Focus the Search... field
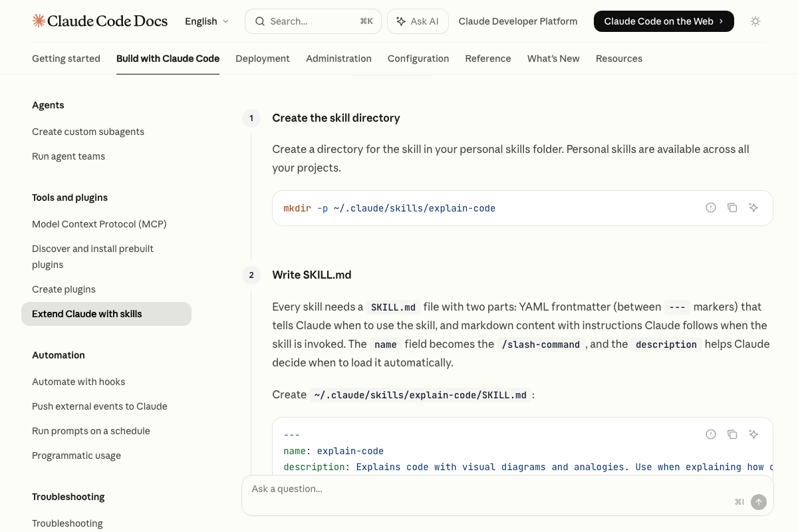This screenshot has height=532, width=798. 313,21
